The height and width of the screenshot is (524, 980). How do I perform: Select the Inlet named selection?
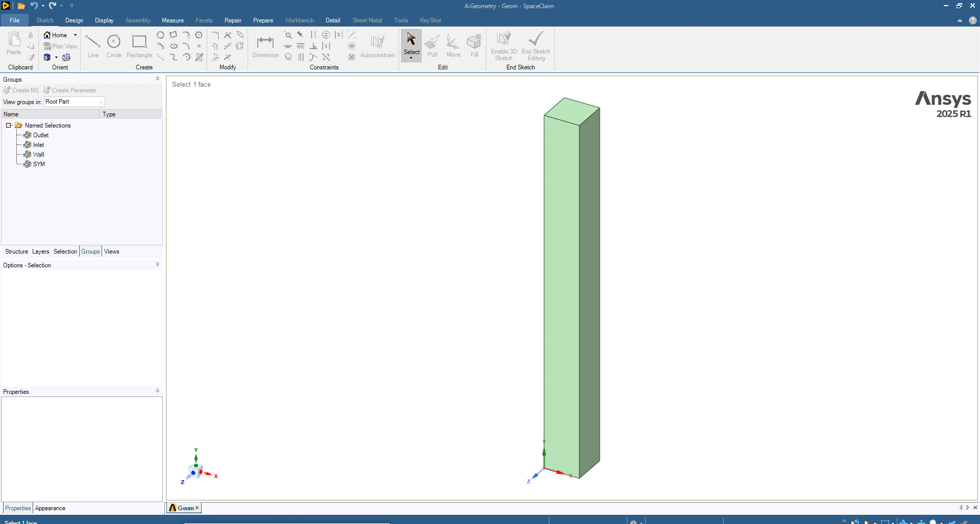point(38,145)
